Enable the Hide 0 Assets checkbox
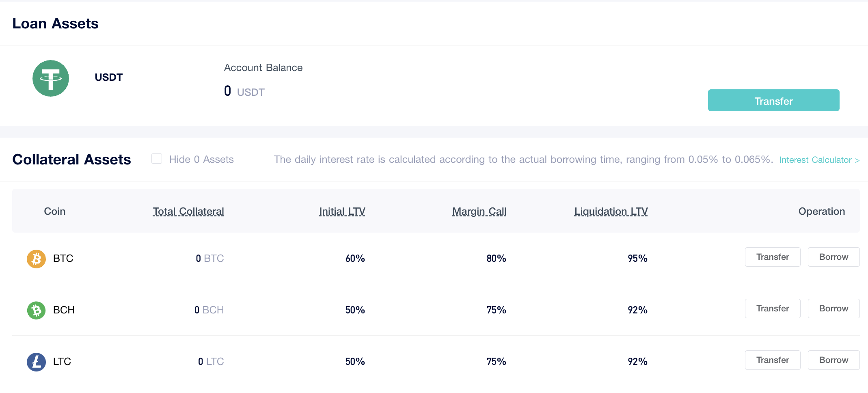The width and height of the screenshot is (868, 393). pos(157,159)
